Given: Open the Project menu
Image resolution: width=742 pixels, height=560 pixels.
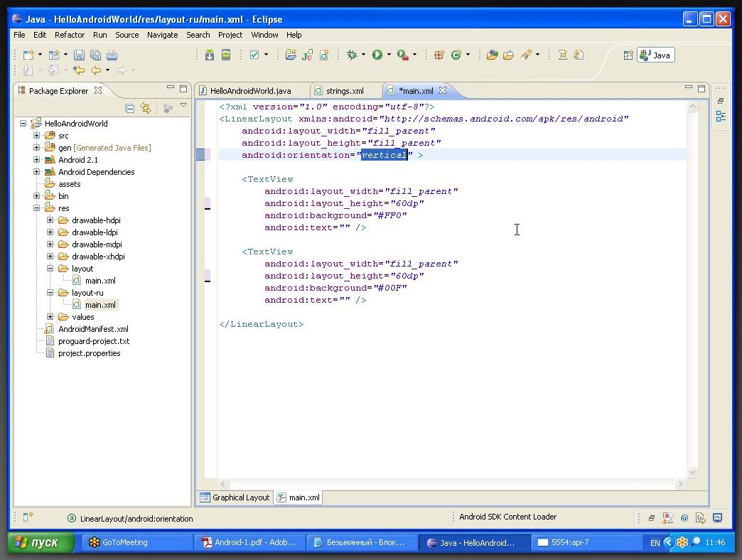Looking at the screenshot, I should pos(230,35).
